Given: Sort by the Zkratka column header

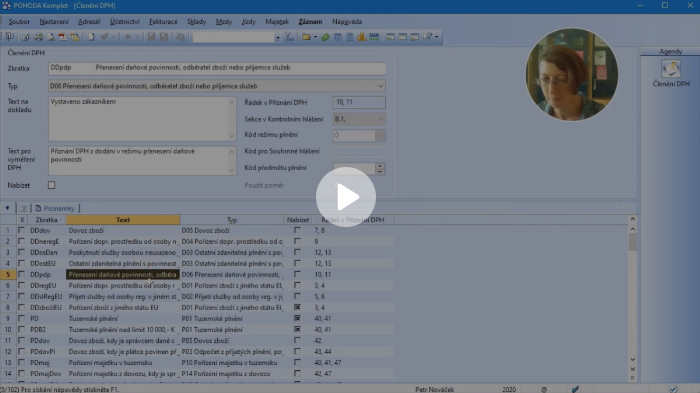Looking at the screenshot, I should (x=46, y=220).
